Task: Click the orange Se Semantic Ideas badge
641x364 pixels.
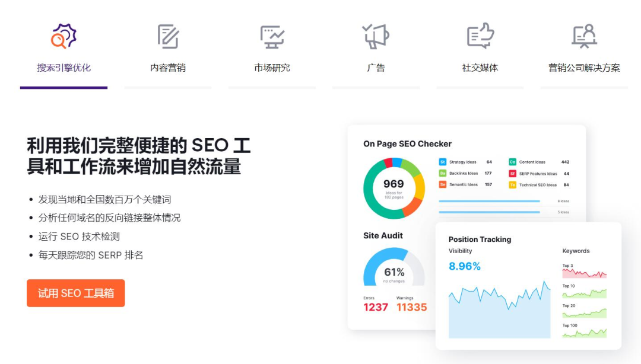Action: click(443, 184)
